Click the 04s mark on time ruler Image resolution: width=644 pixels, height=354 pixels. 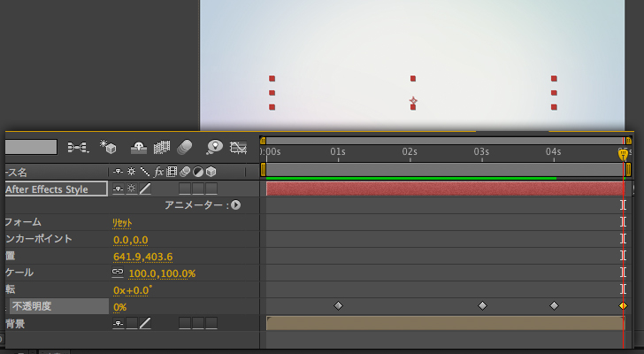[x=554, y=152]
